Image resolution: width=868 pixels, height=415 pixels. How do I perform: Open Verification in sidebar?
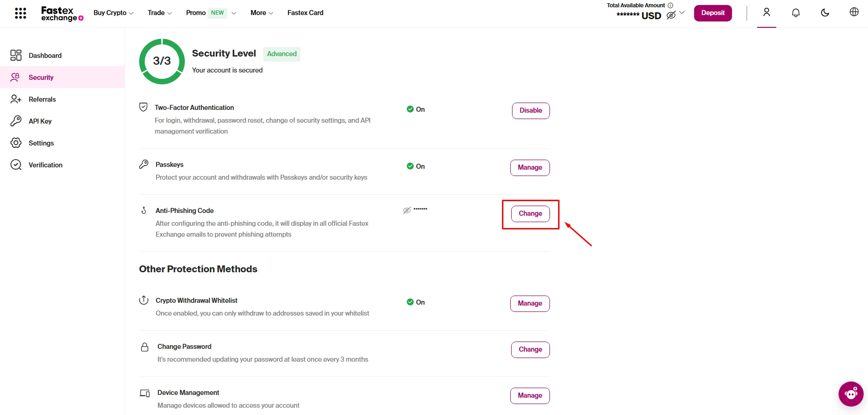click(63, 165)
